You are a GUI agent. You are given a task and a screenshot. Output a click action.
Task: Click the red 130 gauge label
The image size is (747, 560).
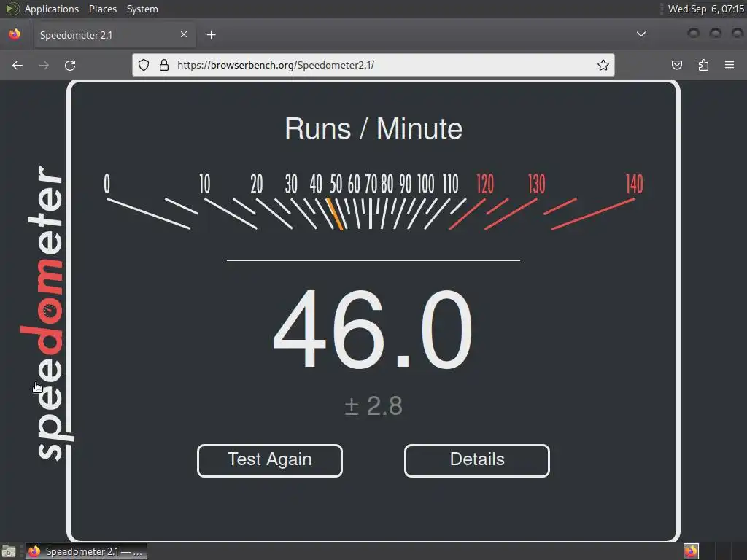pos(536,184)
